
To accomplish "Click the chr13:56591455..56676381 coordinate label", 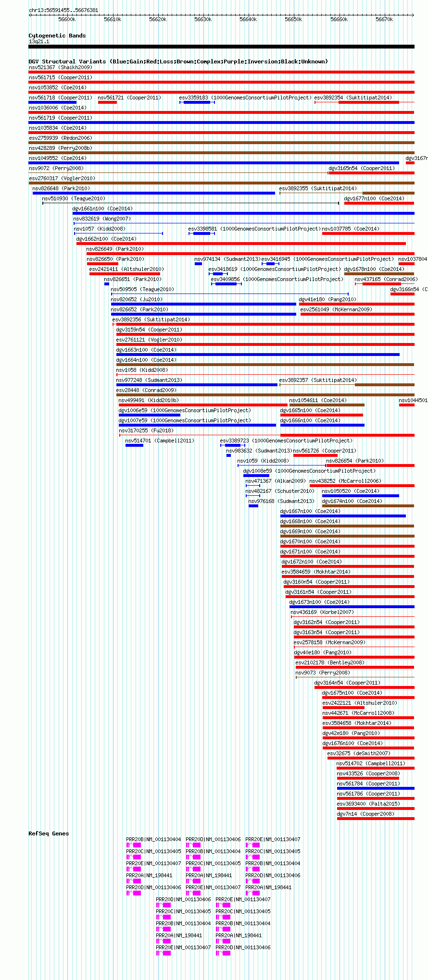I will point(63,10).
